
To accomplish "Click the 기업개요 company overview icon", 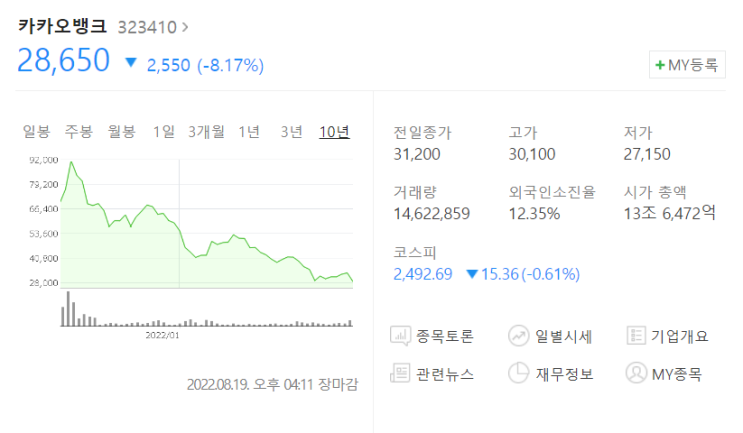I will pos(636,335).
